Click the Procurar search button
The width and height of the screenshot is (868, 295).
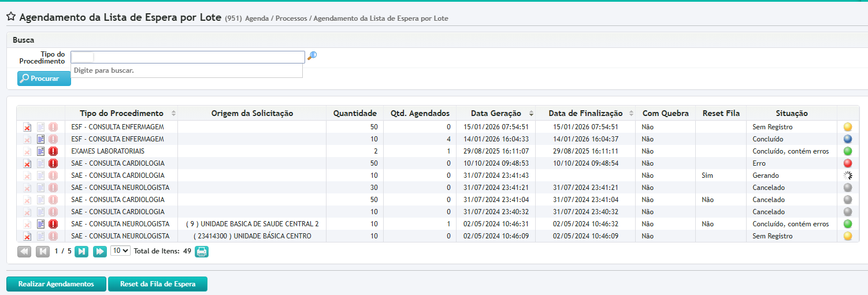44,79
